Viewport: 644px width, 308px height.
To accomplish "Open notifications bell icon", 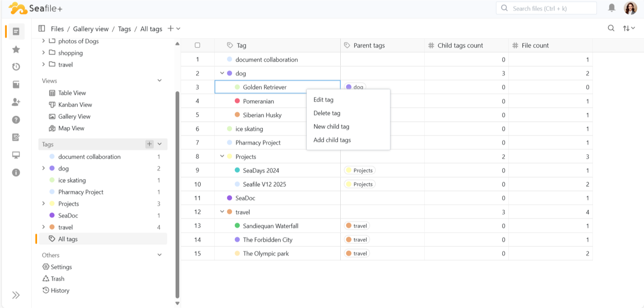I will [612, 8].
